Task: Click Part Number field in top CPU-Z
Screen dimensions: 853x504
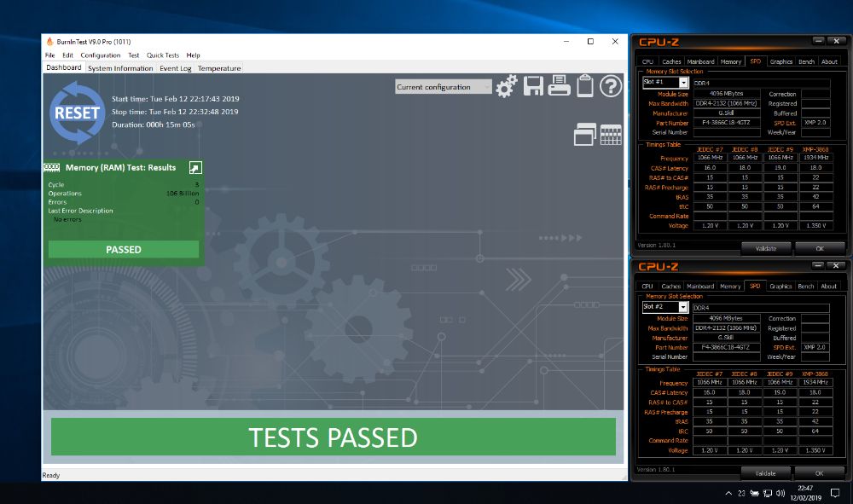Action: [x=727, y=123]
